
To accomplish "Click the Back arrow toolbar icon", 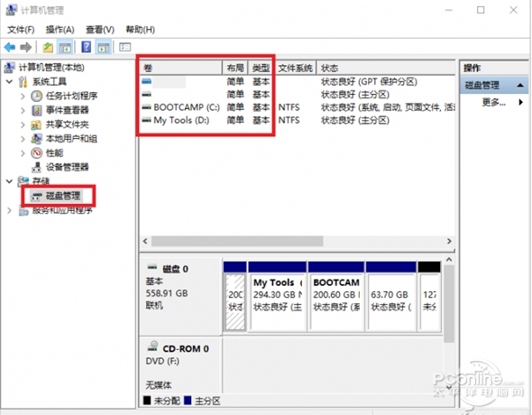I will [10, 47].
